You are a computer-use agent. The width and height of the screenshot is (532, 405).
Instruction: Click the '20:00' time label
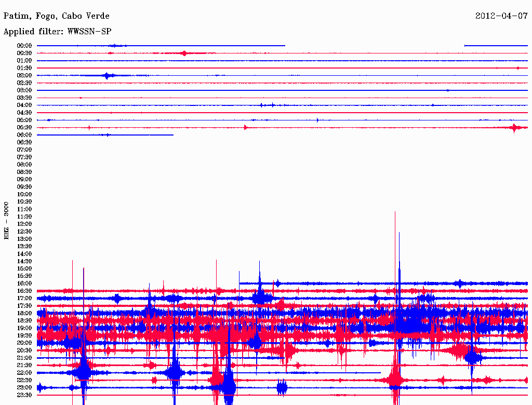24,343
